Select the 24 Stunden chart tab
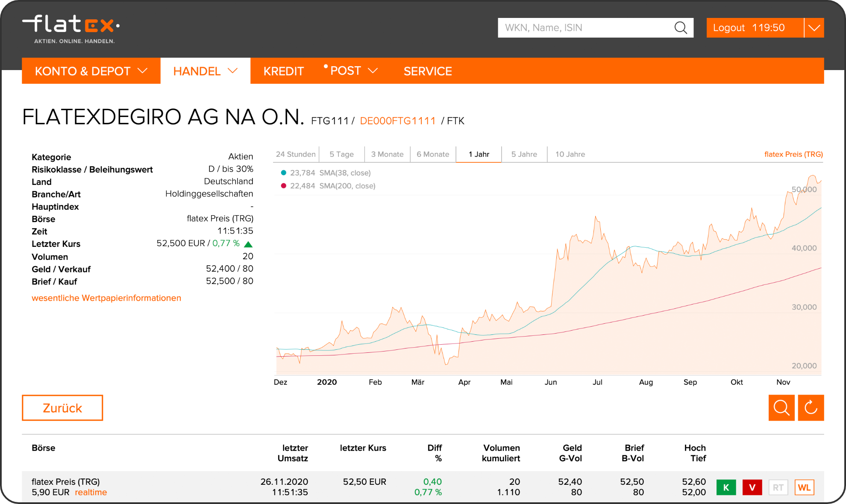The image size is (846, 504). click(x=296, y=154)
